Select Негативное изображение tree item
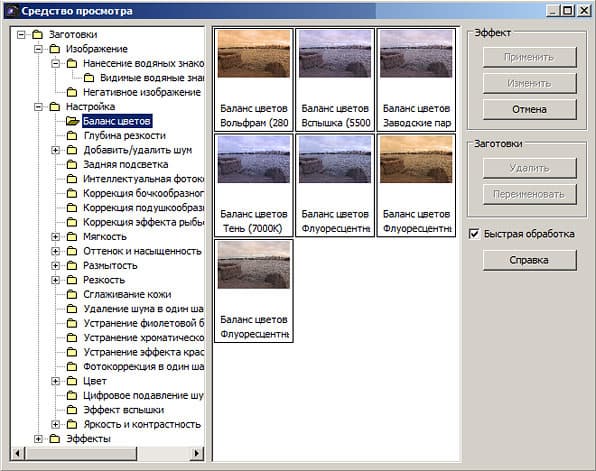Image resolution: width=596 pixels, height=471 pixels. click(142, 92)
